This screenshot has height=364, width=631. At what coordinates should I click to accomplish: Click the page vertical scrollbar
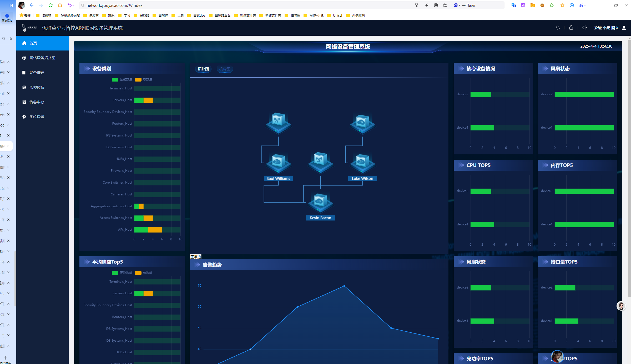(x=629, y=168)
